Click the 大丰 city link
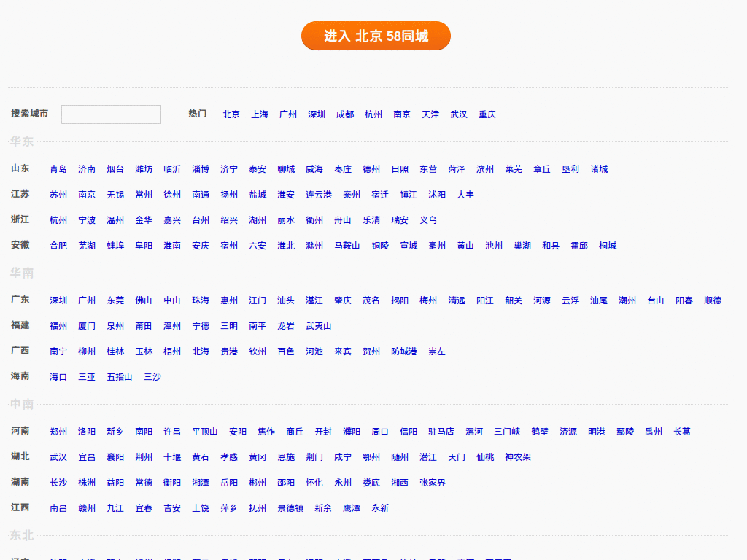This screenshot has width=747, height=560. coord(465,195)
